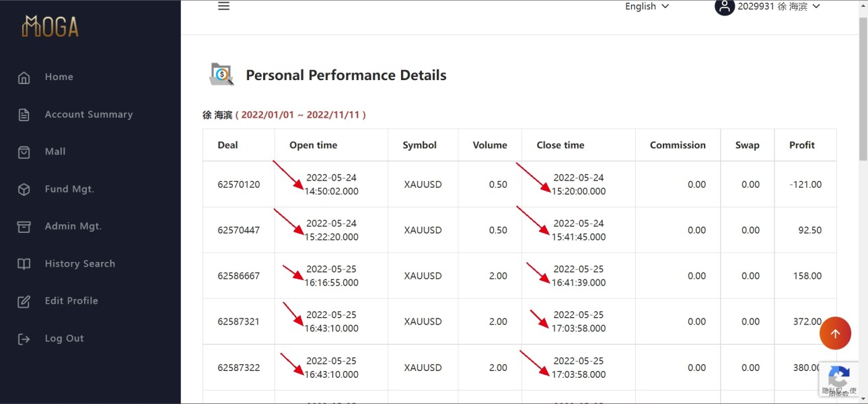Toggle the hamburger menu icon
868x404 pixels.
pyautogui.click(x=224, y=6)
